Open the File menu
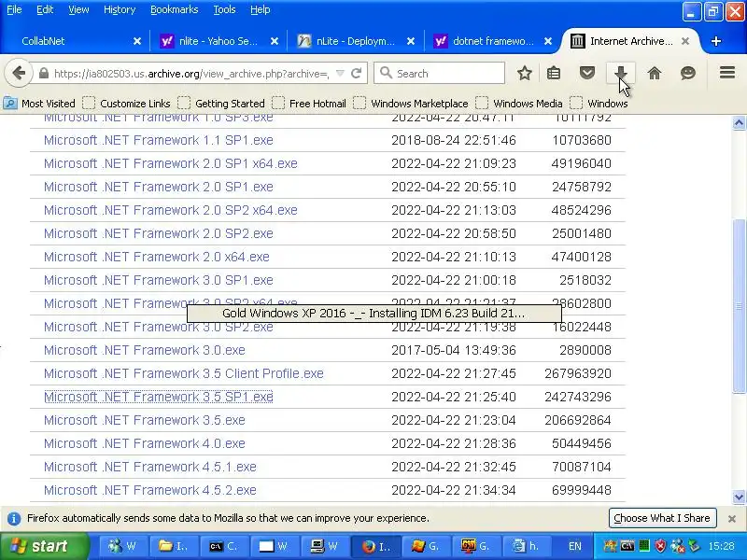 click(14, 9)
